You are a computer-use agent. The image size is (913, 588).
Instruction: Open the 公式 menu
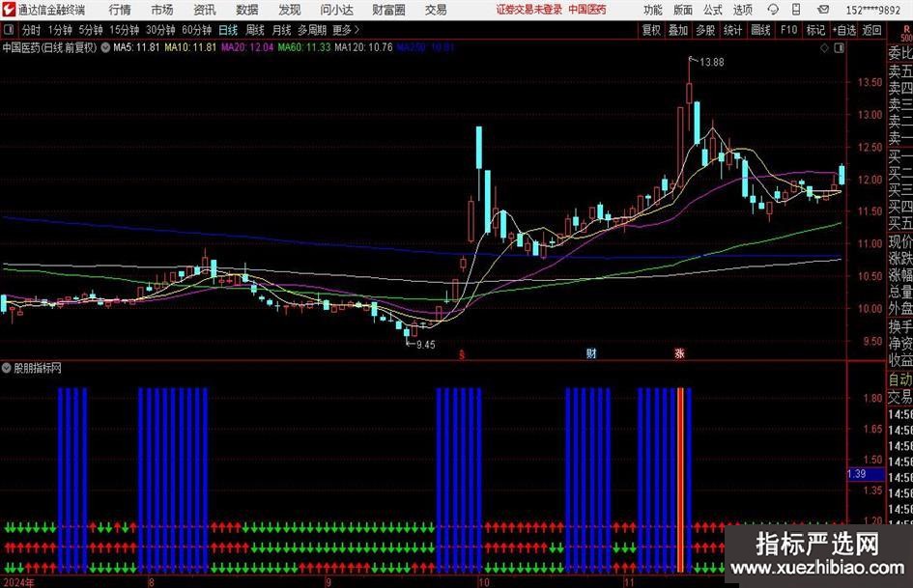coord(712,10)
